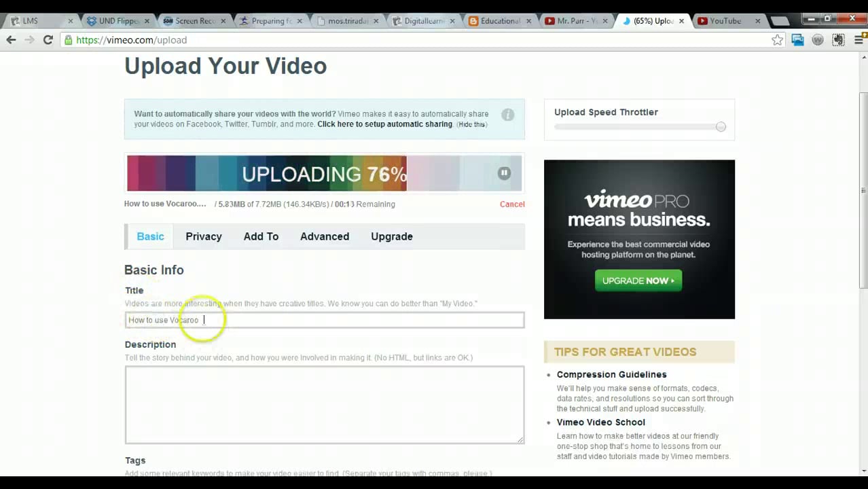Click the 'Basic Info' heading
The width and height of the screenshot is (868, 489).
point(154,270)
